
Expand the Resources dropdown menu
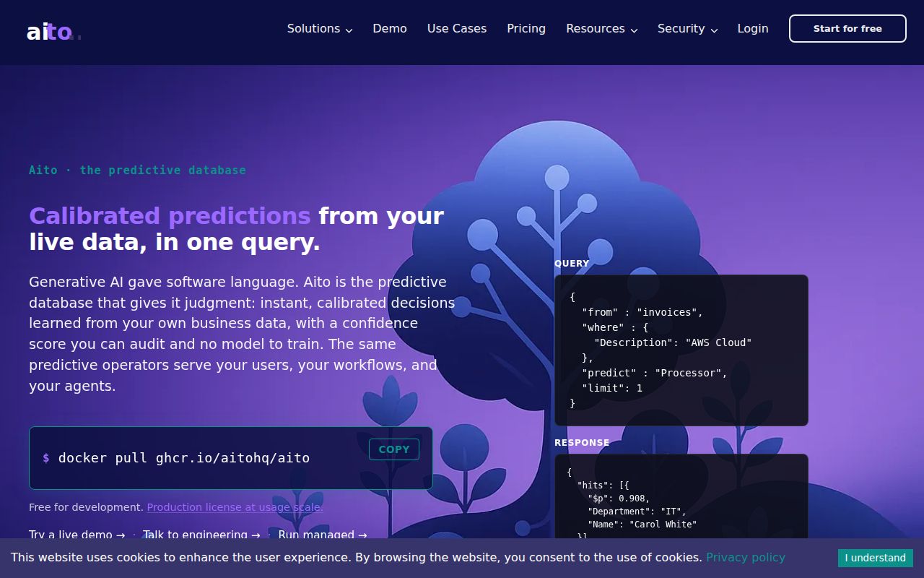pos(602,29)
